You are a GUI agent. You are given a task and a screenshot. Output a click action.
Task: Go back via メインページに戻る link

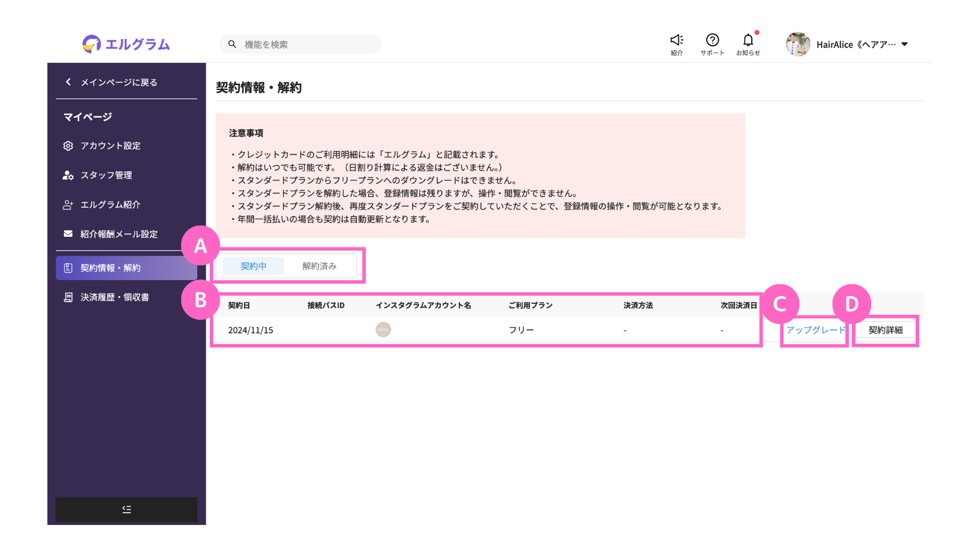[x=119, y=82]
